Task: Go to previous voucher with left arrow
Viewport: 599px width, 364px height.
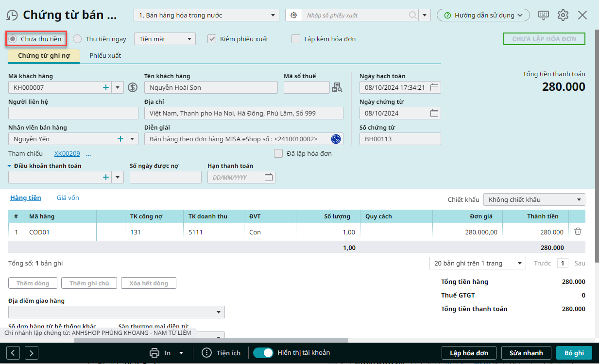Action: tap(13, 353)
